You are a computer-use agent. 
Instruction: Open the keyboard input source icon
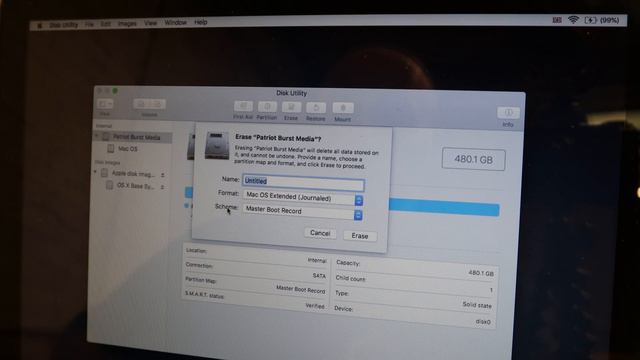point(557,20)
